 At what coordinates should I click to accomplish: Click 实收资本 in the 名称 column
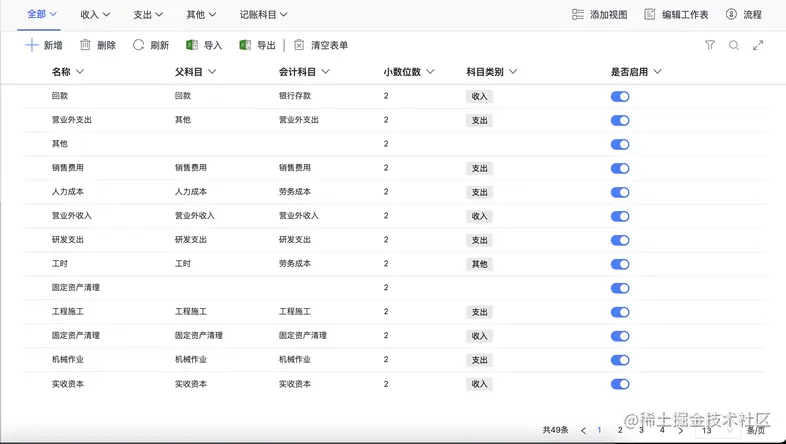tap(68, 384)
